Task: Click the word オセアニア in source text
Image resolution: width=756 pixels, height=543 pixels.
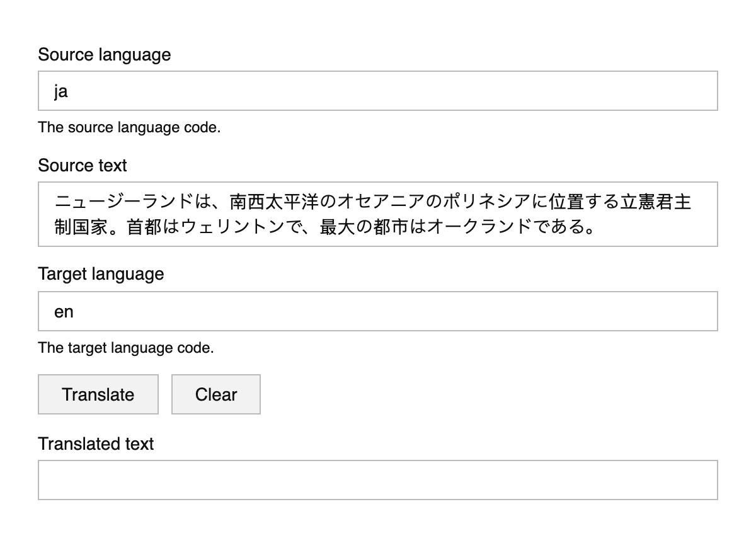Action: pos(382,202)
